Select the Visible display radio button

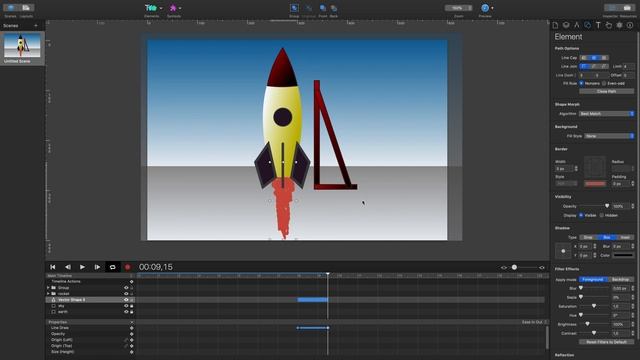582,215
